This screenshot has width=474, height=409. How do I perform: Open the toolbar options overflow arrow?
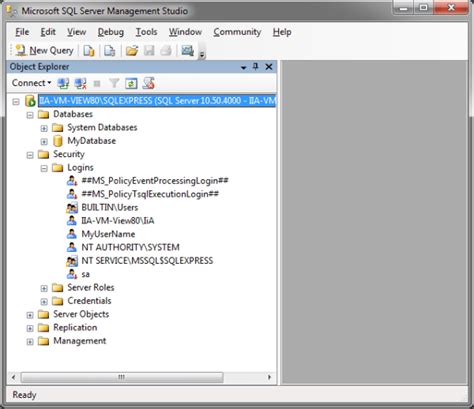tap(202, 54)
